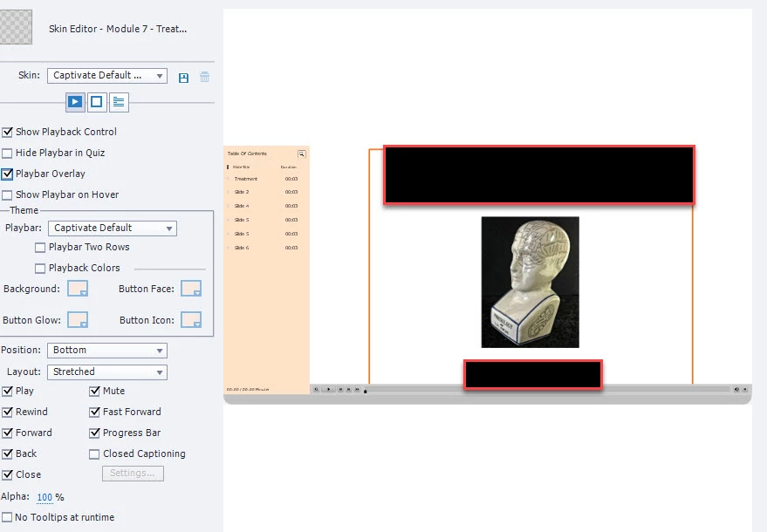Open the Position dropdown

point(107,351)
